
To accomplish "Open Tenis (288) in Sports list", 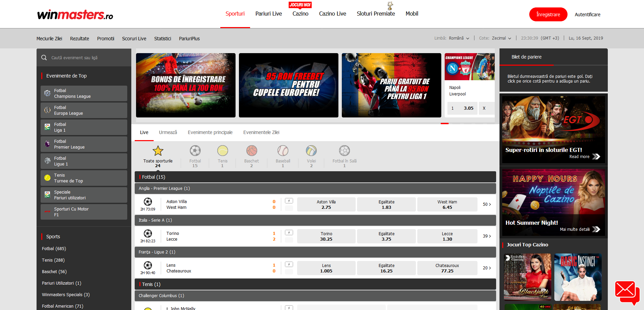I will [53, 260].
